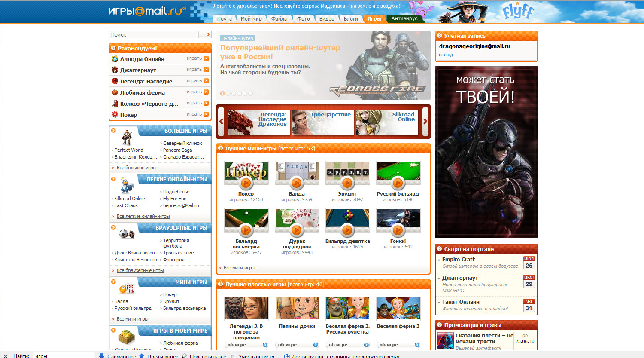Click the play button on Покер mini-game
Screen dimensions: 644x358
tap(246, 183)
